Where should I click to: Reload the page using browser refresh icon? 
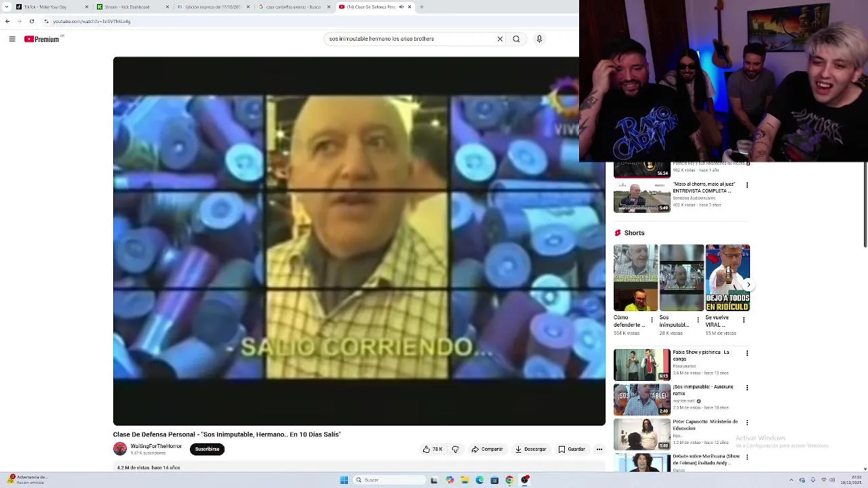point(31,21)
